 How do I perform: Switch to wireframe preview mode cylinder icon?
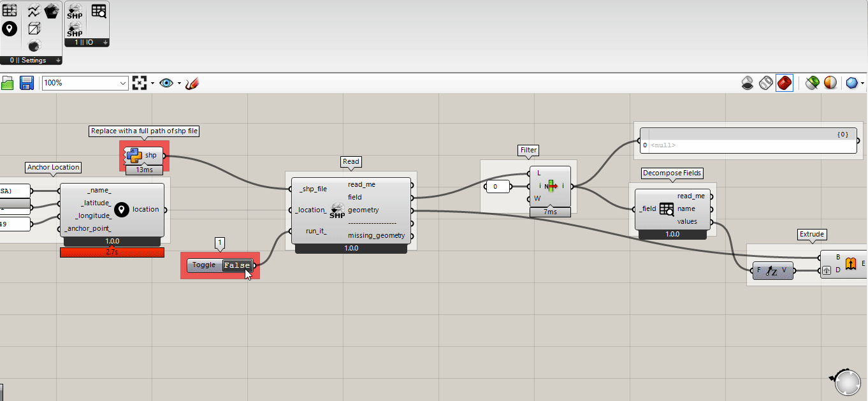tap(766, 83)
